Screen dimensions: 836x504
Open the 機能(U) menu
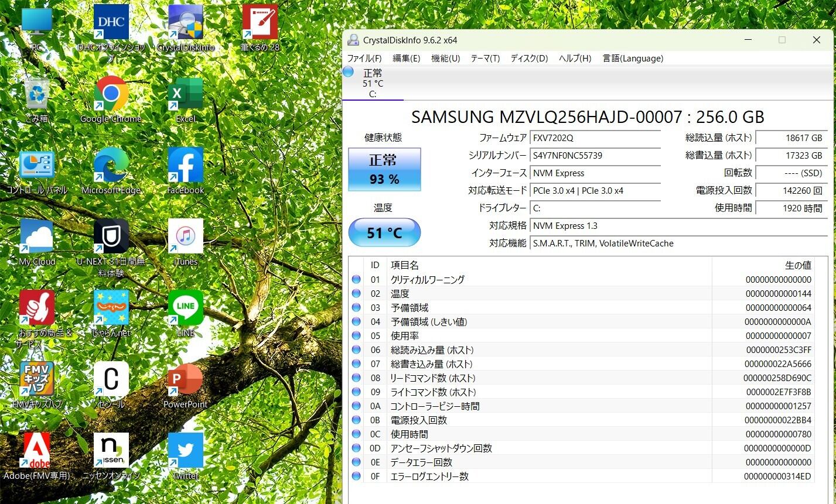coord(445,59)
